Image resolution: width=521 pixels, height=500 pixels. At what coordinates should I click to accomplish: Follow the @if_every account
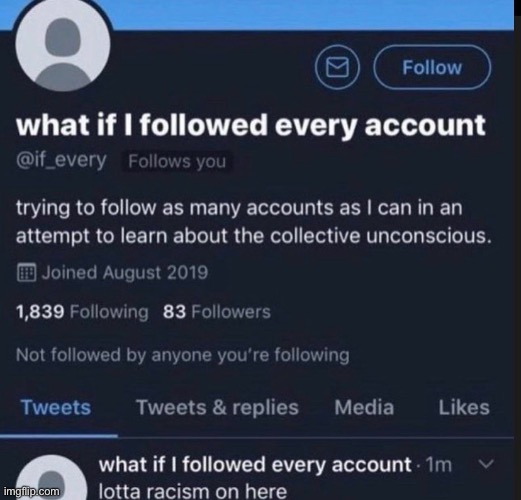(432, 67)
